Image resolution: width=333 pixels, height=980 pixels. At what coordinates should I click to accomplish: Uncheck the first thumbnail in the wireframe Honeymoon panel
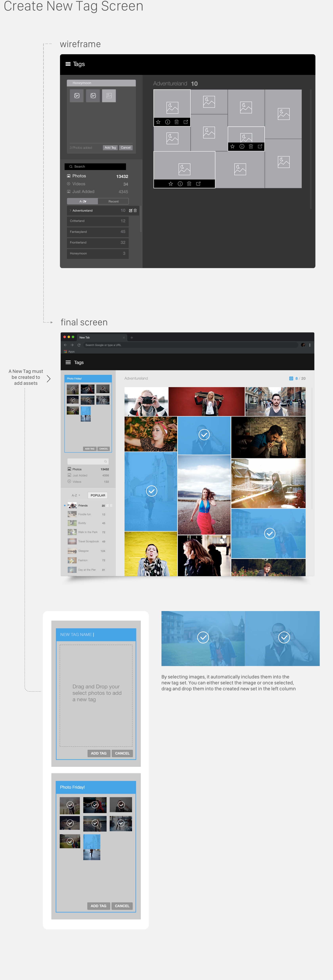click(77, 96)
